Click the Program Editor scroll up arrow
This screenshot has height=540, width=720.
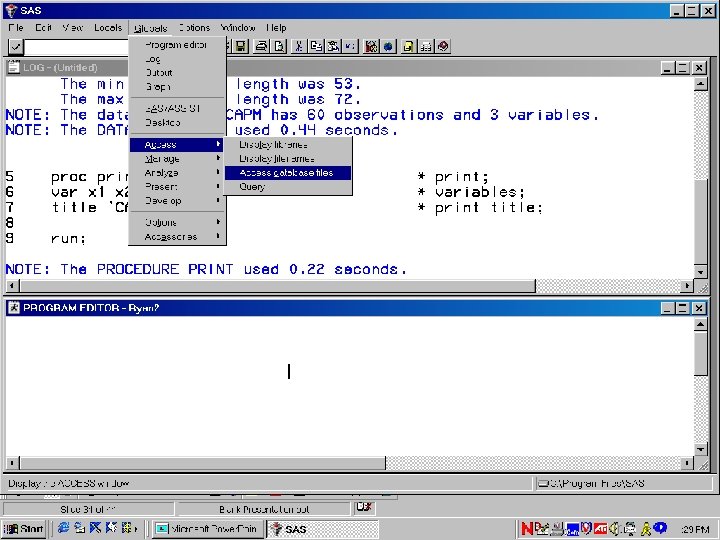click(700, 325)
